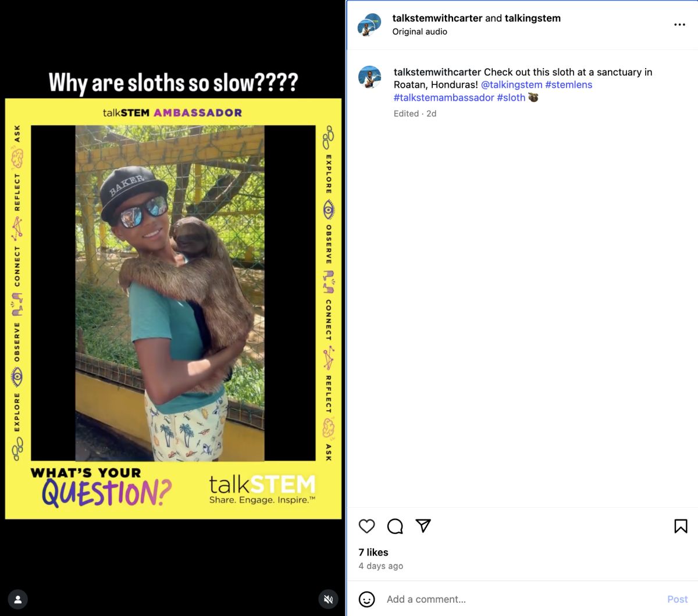Screen dimensions: 698x616
Task: Open the #stemlens hashtag
Action: (x=568, y=85)
